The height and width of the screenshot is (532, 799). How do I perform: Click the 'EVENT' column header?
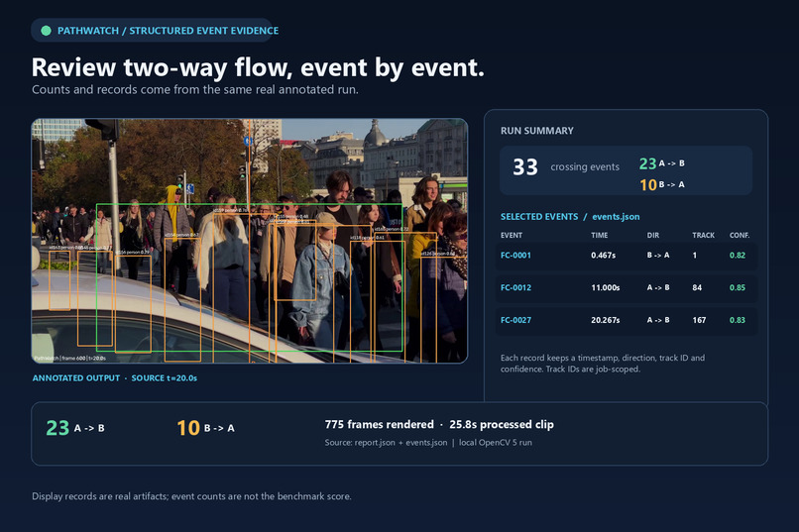(x=512, y=235)
